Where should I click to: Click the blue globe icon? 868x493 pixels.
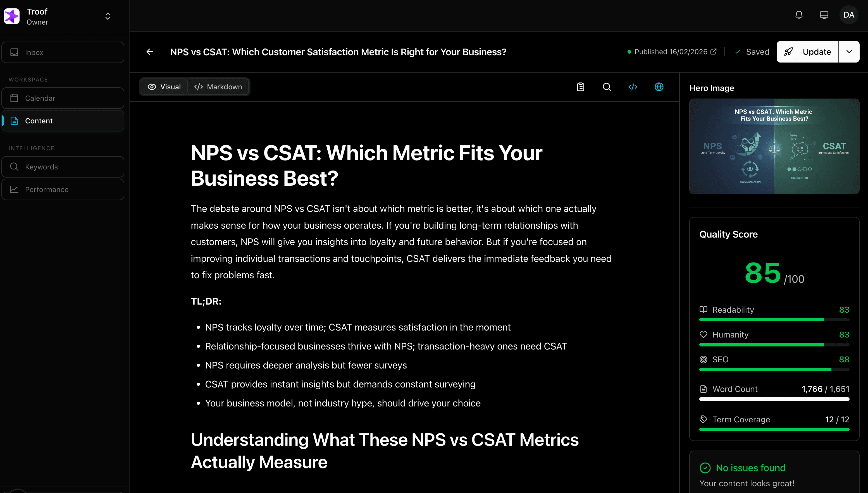coord(659,87)
